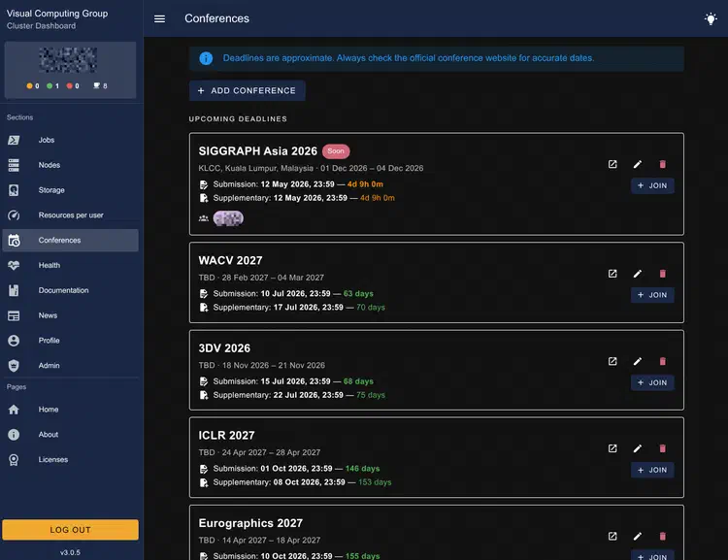Screen dimensions: 728x560
Task: Edit the SIGGRAPH Asia 2026 conference
Action: pyautogui.click(x=638, y=164)
